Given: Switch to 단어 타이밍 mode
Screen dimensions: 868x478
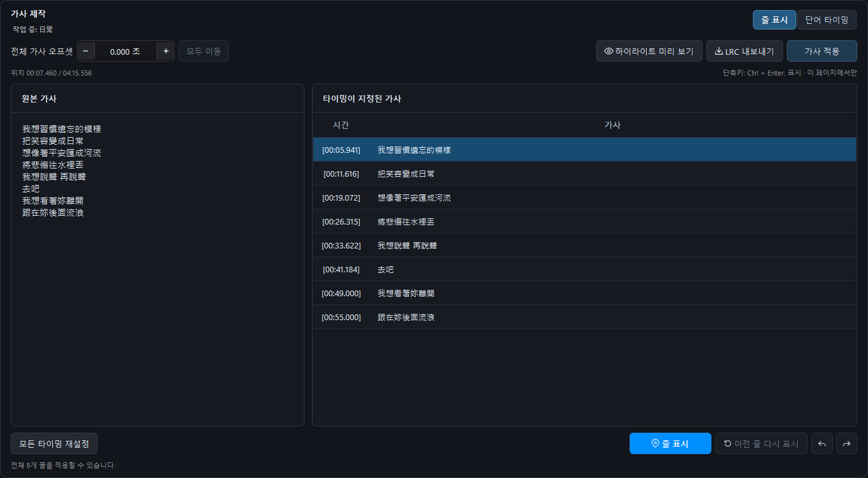Looking at the screenshot, I should pyautogui.click(x=826, y=19).
